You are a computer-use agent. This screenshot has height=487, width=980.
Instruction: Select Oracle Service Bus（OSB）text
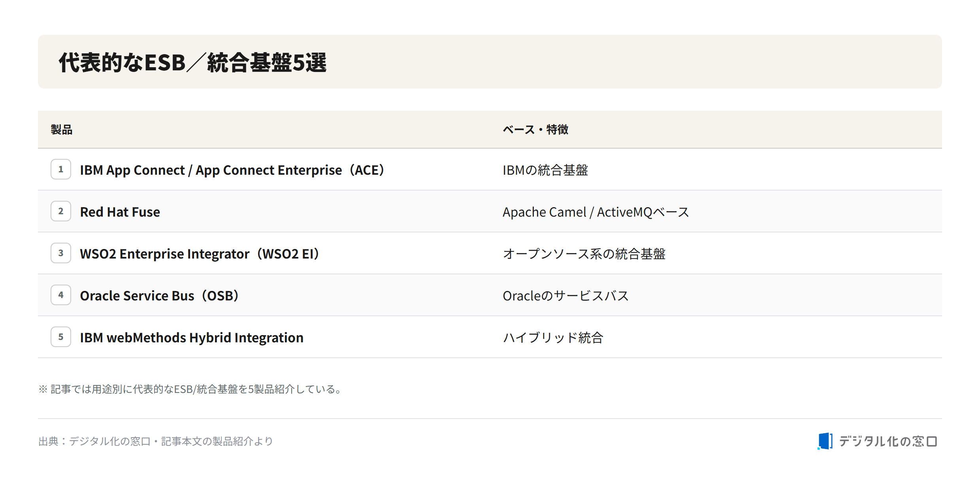[x=160, y=296]
